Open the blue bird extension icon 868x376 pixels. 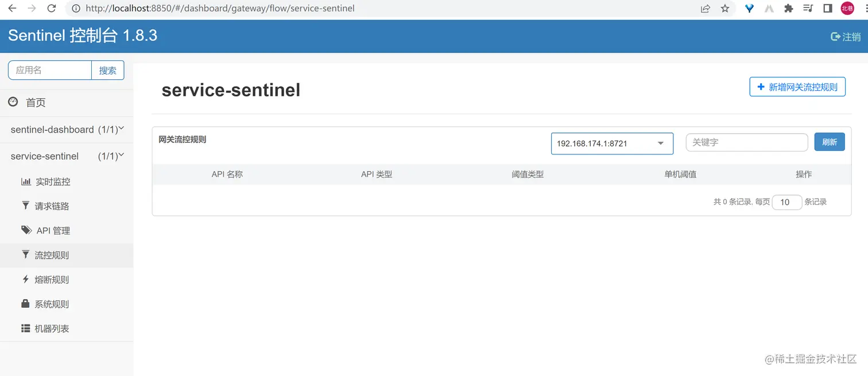(x=749, y=9)
